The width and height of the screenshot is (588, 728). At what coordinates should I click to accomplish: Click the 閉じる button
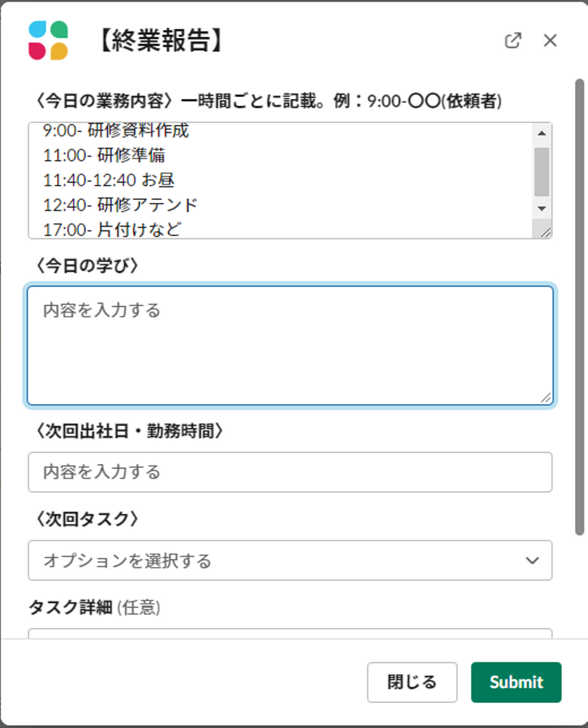[412, 682]
